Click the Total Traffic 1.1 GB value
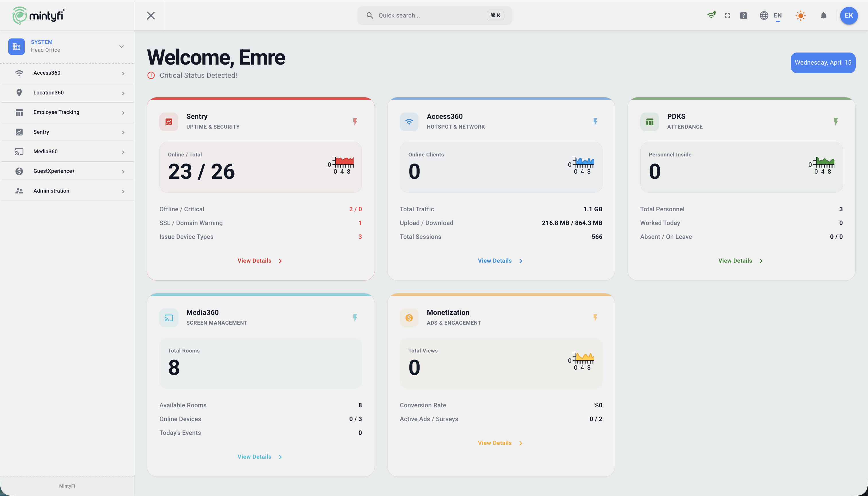 [x=593, y=209]
